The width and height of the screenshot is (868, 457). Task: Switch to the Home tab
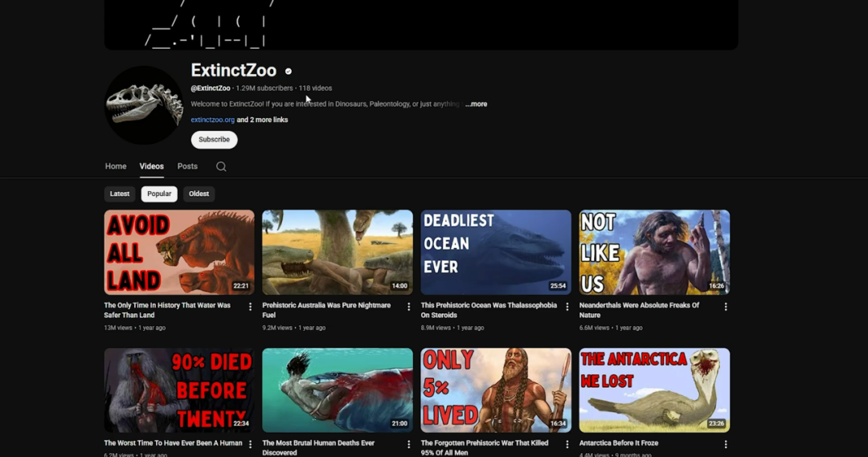point(116,166)
